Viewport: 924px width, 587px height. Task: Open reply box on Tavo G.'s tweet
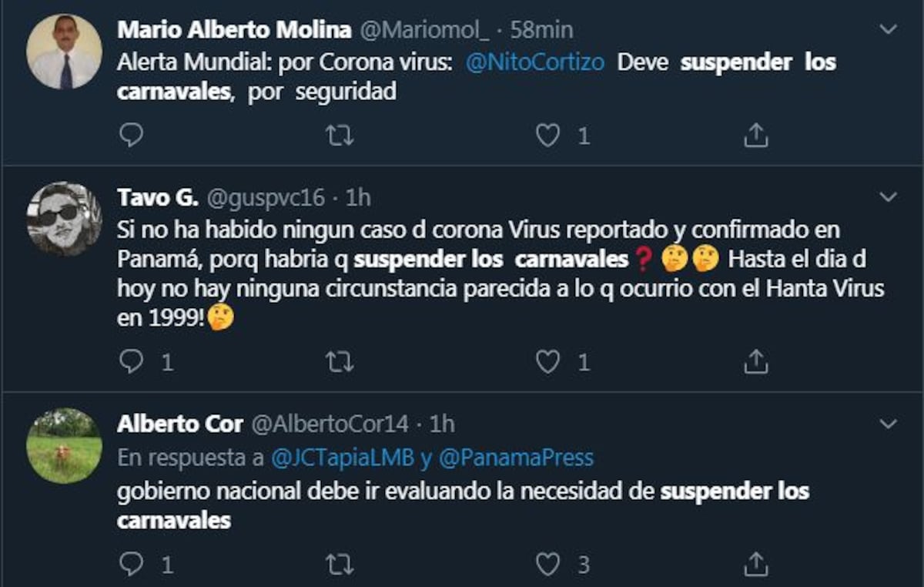tap(131, 361)
